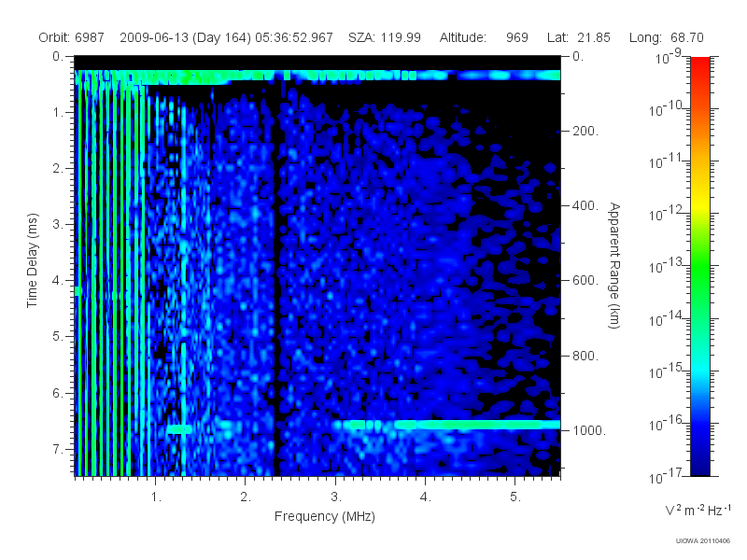Click the Long: 68.70 header value
This screenshot has height=560, width=747.
coord(666,37)
